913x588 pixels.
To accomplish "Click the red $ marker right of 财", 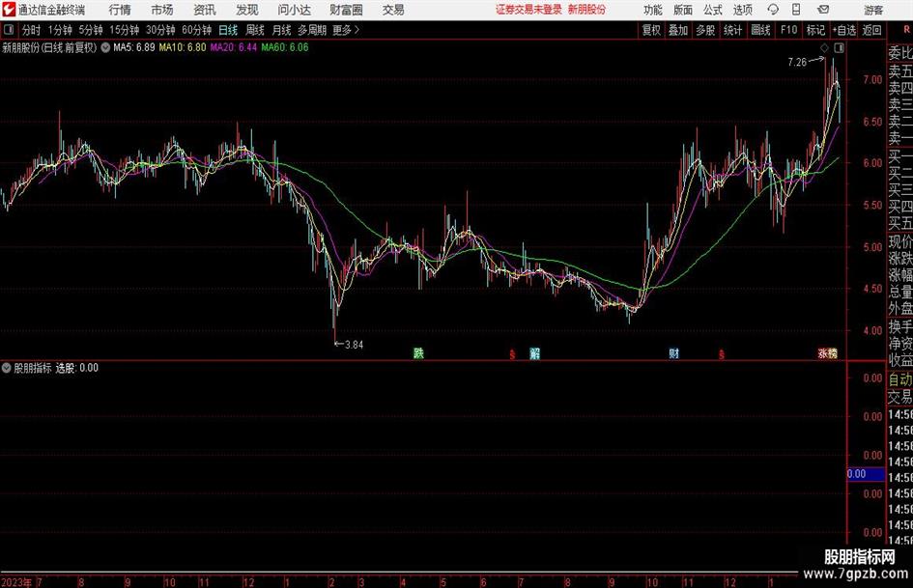I will [722, 354].
